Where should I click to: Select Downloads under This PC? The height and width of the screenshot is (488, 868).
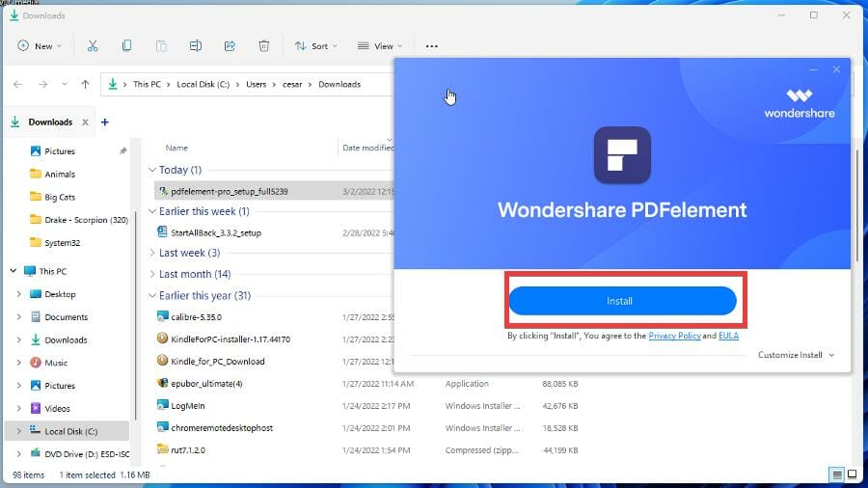tap(66, 339)
